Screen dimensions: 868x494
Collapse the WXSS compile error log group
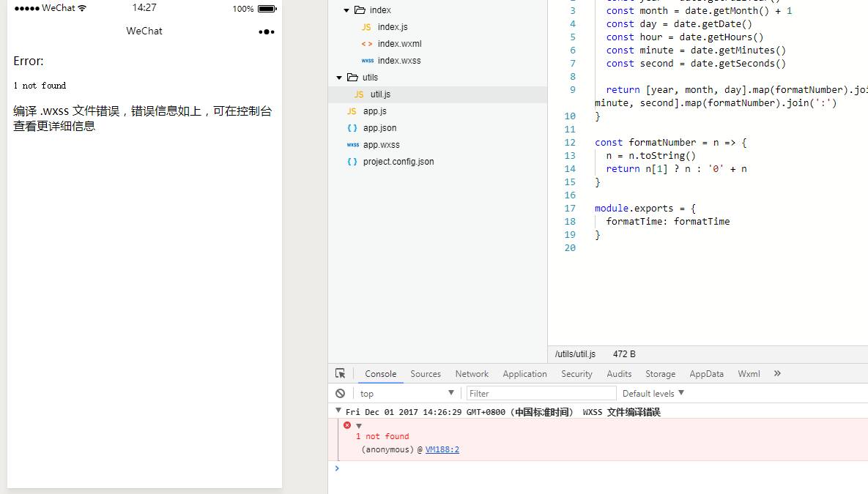coord(338,411)
